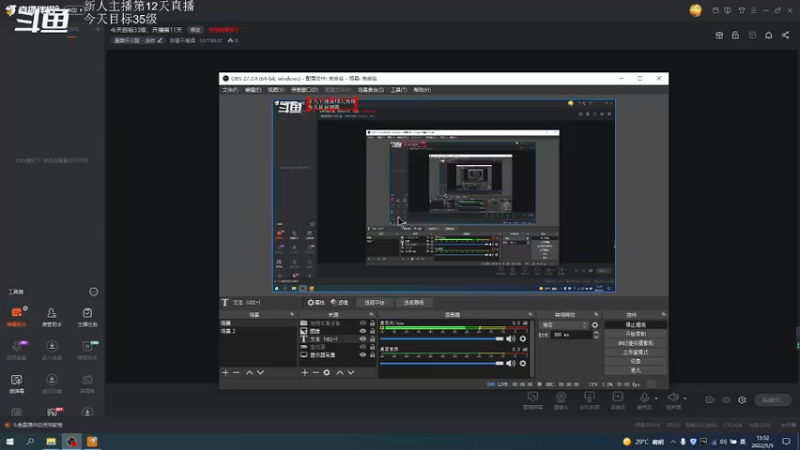This screenshot has height=450, width=800.
Task: Adjust the transition duration stepper arrows
Action: click(x=596, y=335)
